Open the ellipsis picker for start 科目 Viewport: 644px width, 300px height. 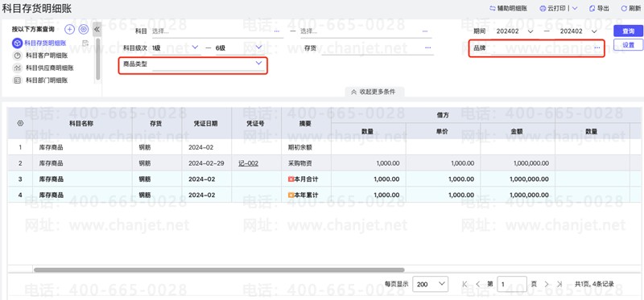(x=276, y=31)
